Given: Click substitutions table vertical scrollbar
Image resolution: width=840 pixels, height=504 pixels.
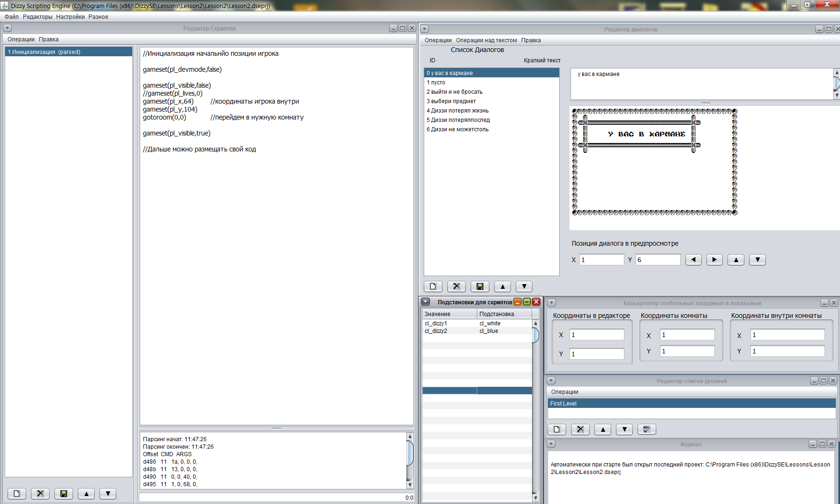Looking at the screenshot, I should tap(536, 411).
